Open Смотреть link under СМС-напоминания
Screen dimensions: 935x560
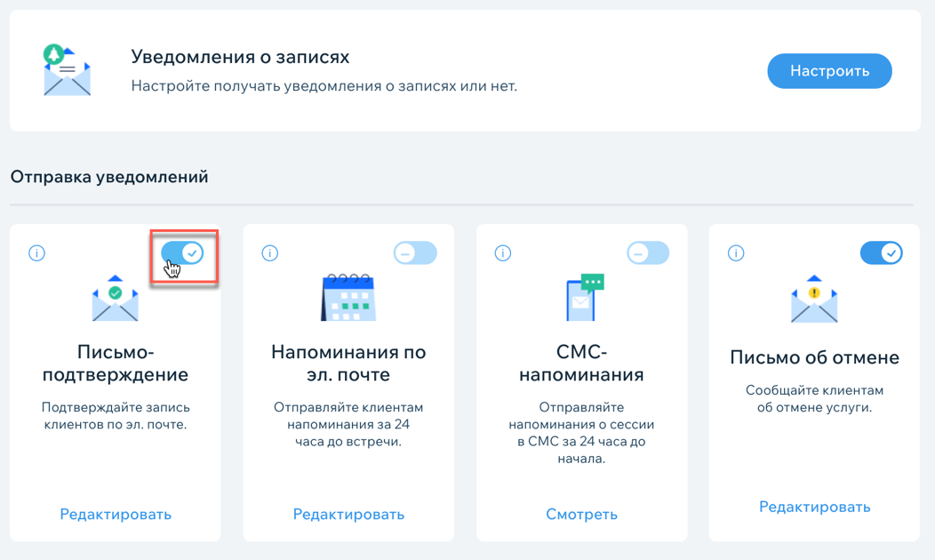581,514
